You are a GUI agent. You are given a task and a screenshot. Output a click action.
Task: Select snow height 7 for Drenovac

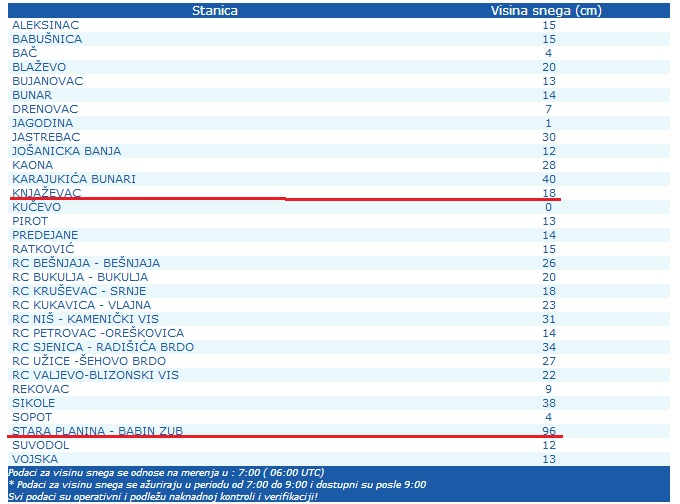tap(549, 109)
